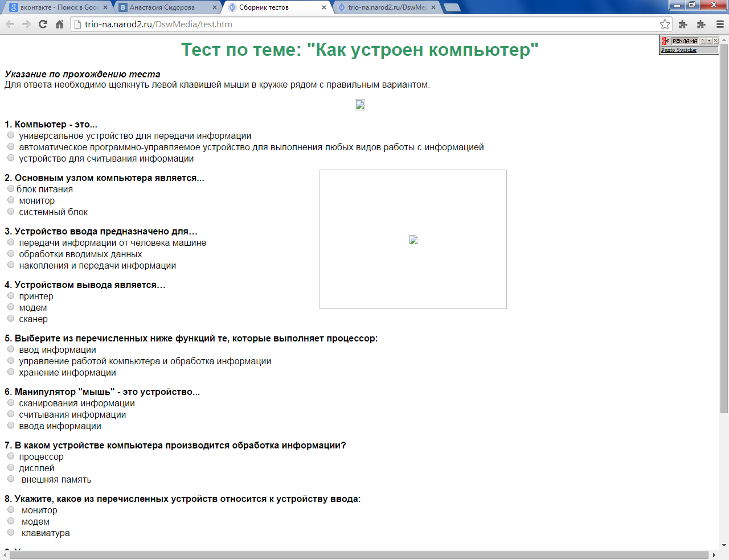This screenshot has height=560, width=729.
Task: Select 'считывания информации' in question 6
Action: click(x=11, y=414)
